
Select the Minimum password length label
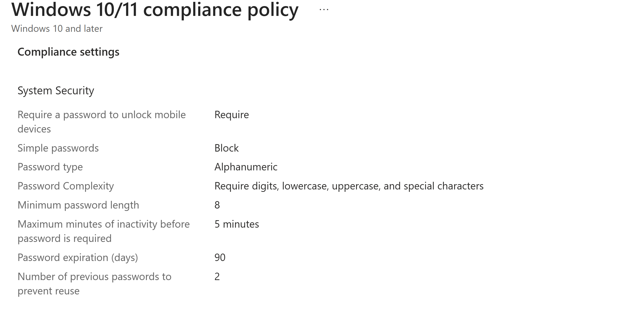[78, 205]
